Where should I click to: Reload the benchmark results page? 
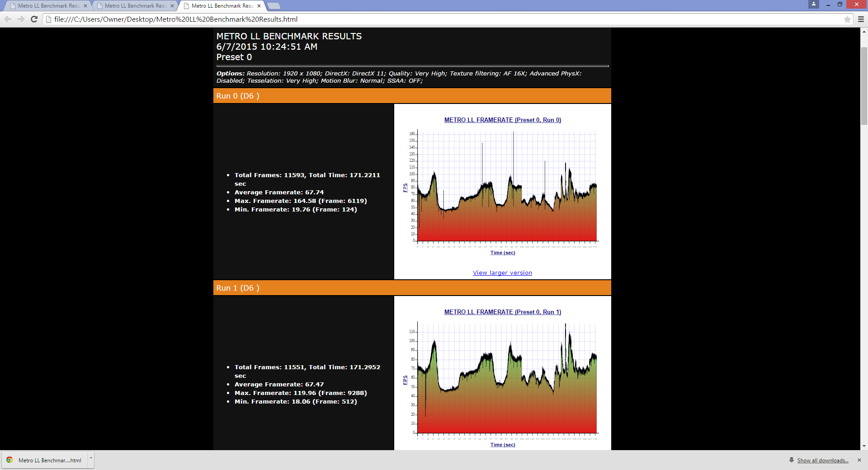pos(34,19)
